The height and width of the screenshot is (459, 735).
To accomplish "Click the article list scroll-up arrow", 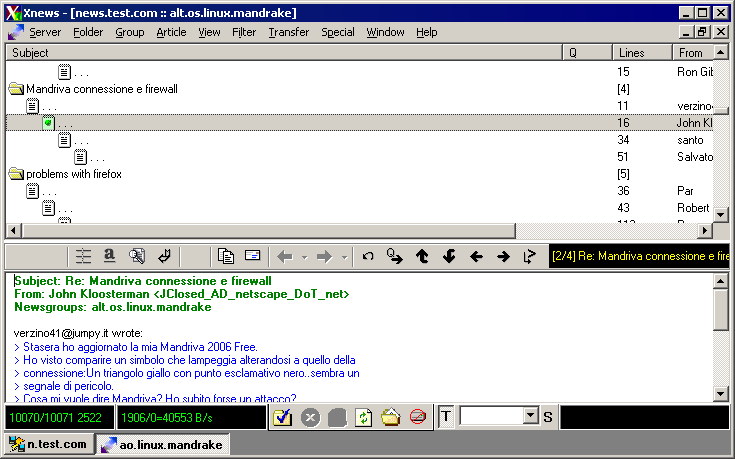I will pos(721,52).
